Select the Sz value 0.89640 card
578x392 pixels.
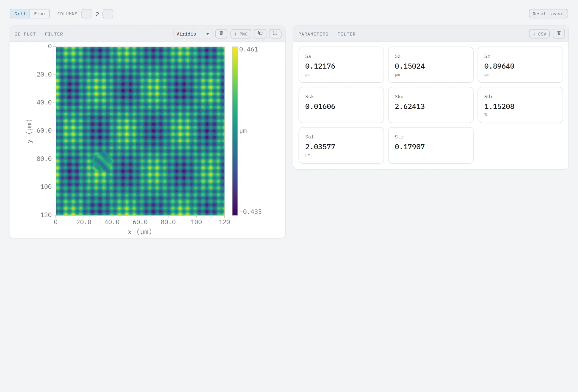[x=520, y=64]
